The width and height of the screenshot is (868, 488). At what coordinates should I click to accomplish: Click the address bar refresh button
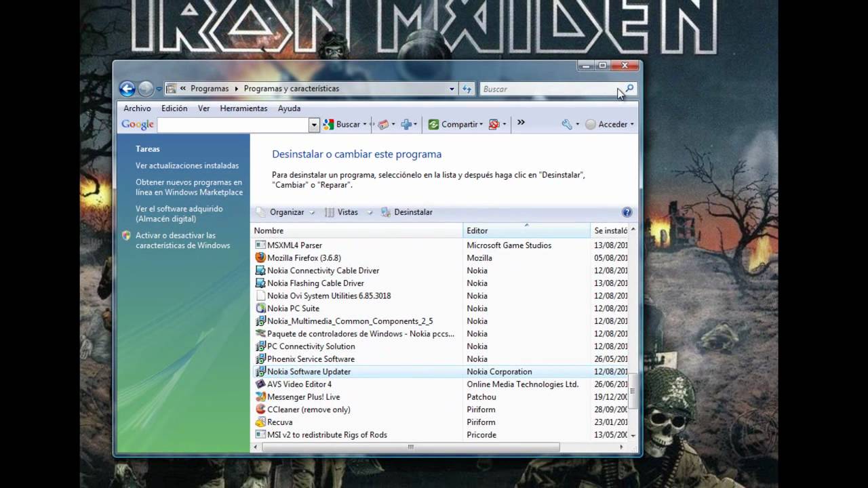[467, 89]
